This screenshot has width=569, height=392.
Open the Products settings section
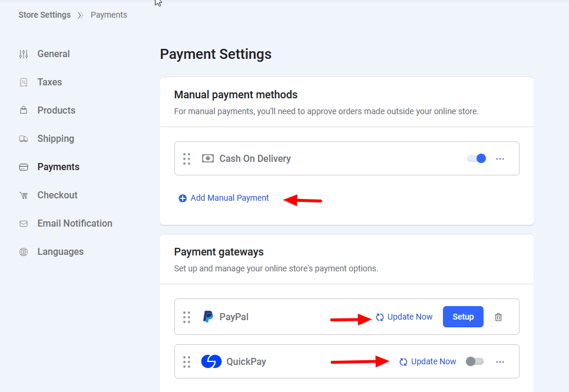tap(56, 111)
